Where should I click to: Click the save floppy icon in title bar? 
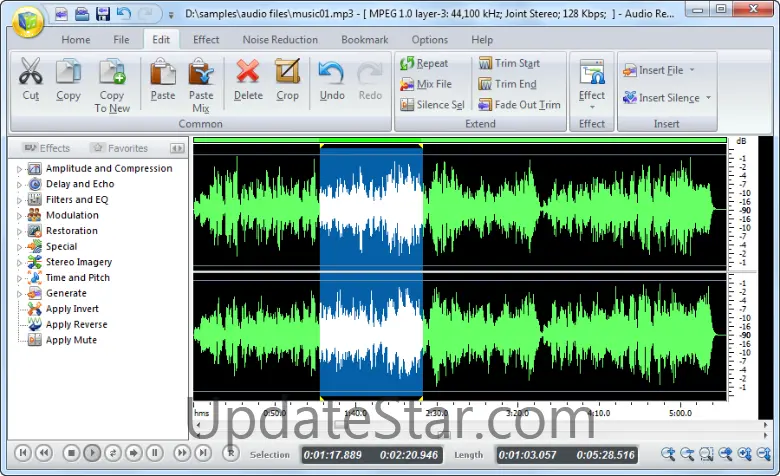point(103,14)
